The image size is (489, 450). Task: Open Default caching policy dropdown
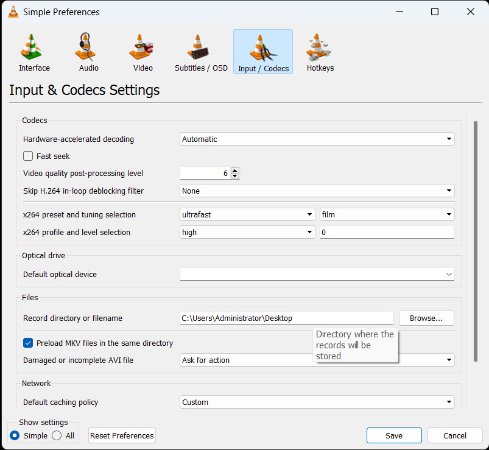coord(317,402)
